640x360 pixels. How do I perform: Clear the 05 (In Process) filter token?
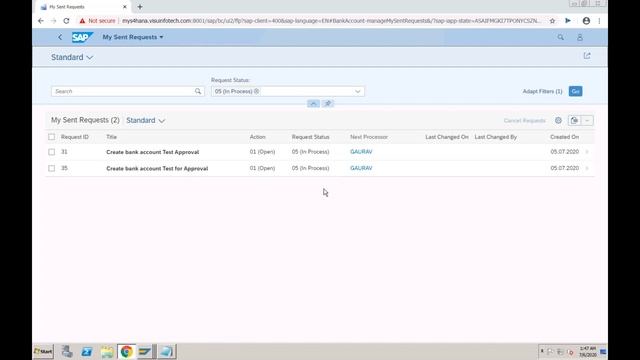[x=257, y=91]
